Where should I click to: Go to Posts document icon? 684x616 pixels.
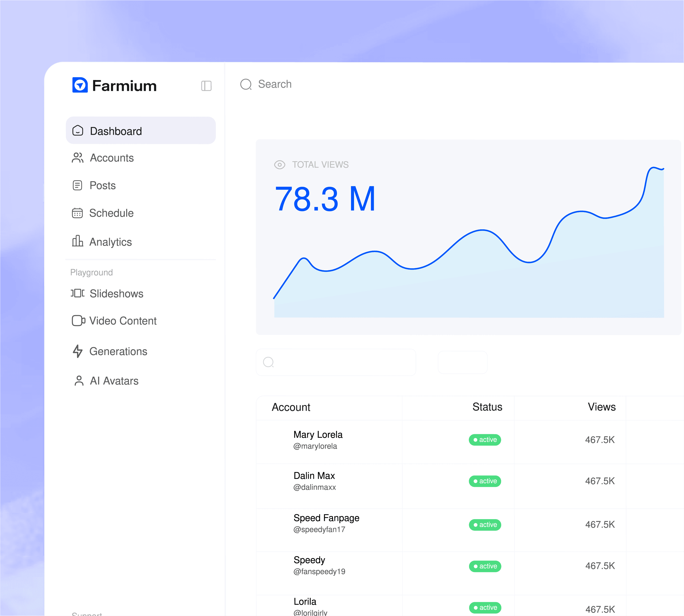(77, 185)
